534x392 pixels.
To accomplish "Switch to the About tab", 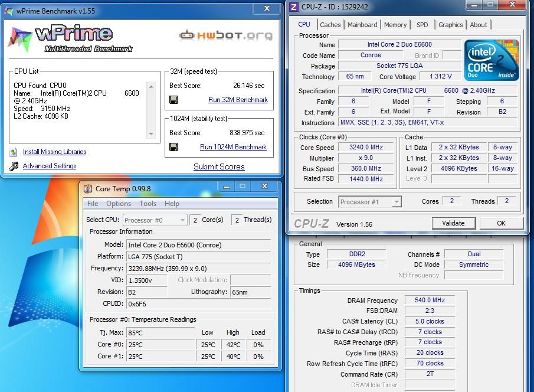I will coord(478,25).
